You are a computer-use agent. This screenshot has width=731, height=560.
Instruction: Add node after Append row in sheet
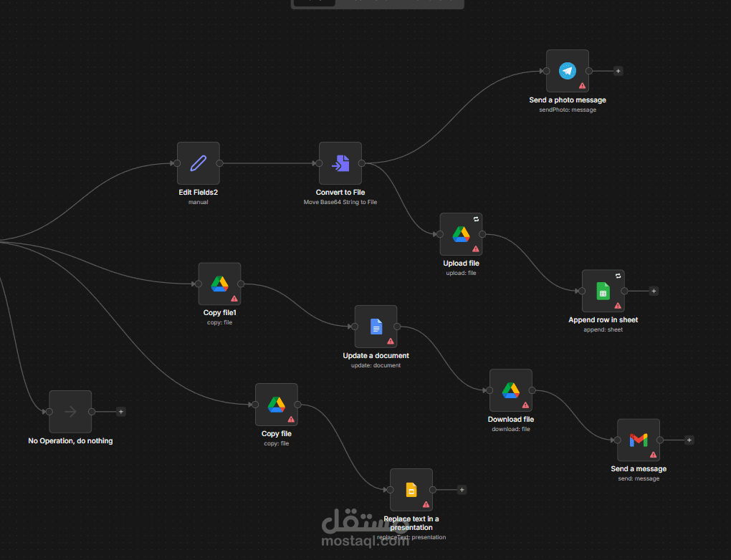654,291
